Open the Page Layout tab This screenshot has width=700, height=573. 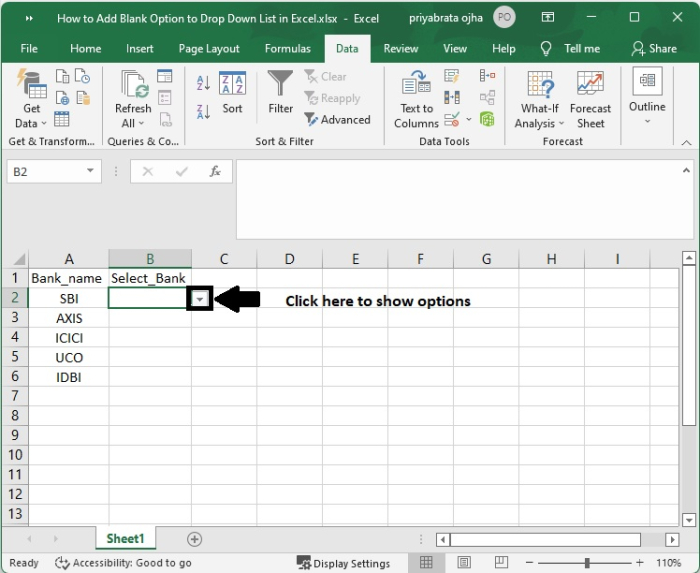pyautogui.click(x=209, y=49)
